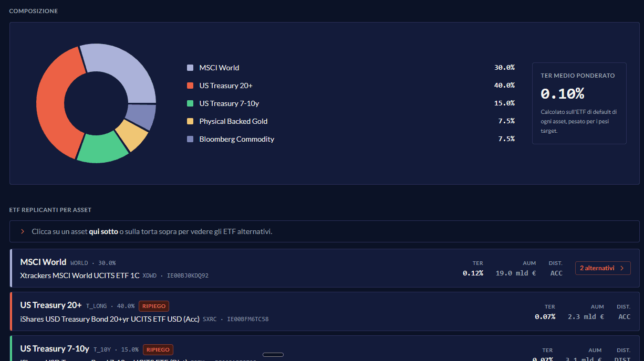Click the ISIN IE00BFM6TC58
Screen dimensions: 644x361
click(248, 319)
